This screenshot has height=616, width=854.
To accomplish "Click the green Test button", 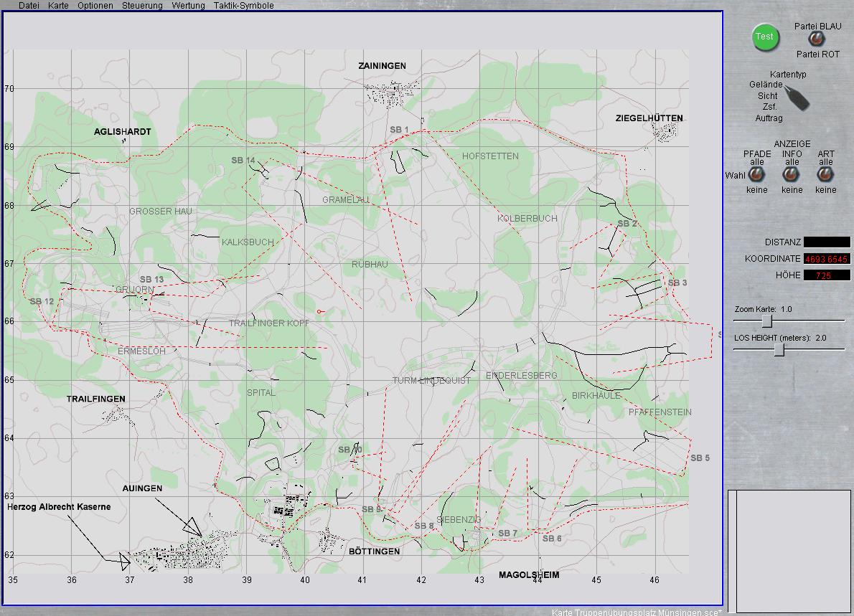I will [765, 37].
